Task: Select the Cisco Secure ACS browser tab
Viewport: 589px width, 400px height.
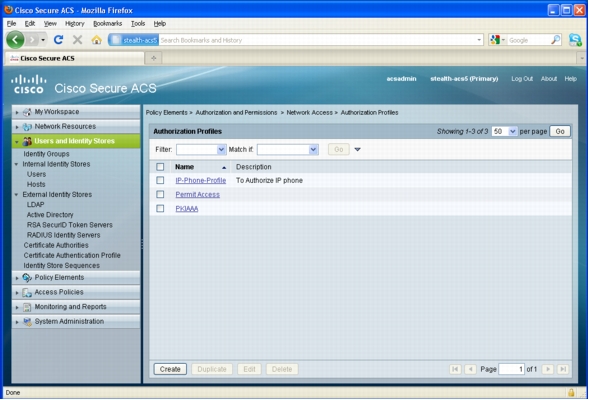Action: (x=75, y=58)
